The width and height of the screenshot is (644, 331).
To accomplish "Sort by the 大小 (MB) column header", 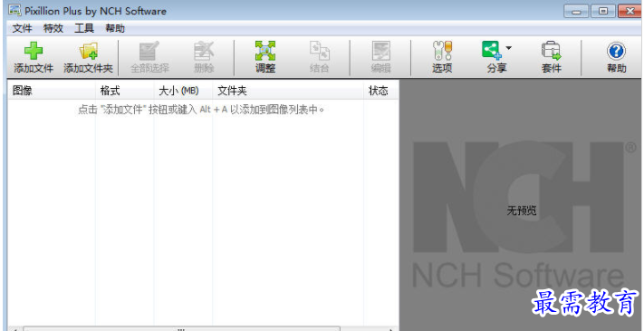I will coord(183,91).
